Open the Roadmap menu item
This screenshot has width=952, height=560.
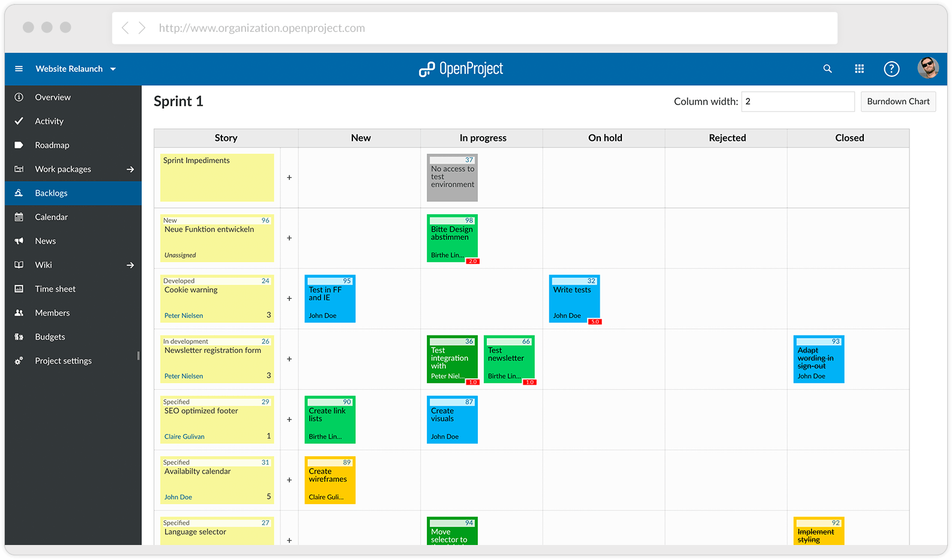pos(52,145)
